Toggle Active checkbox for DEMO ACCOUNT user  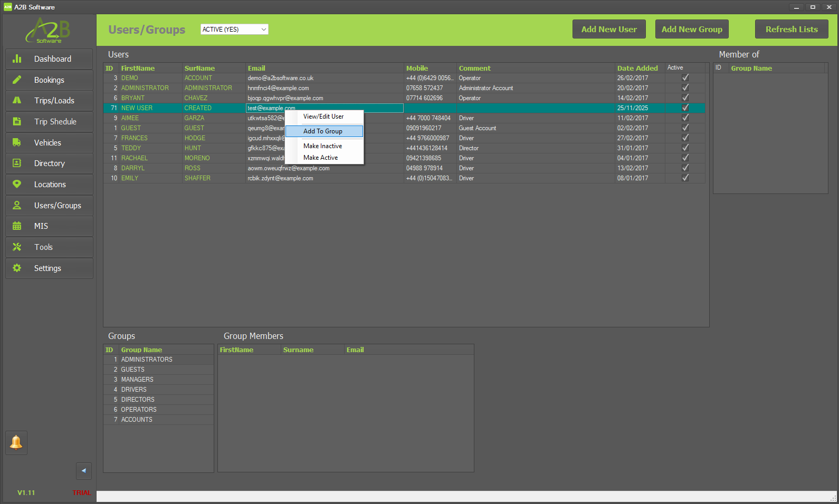click(x=685, y=77)
